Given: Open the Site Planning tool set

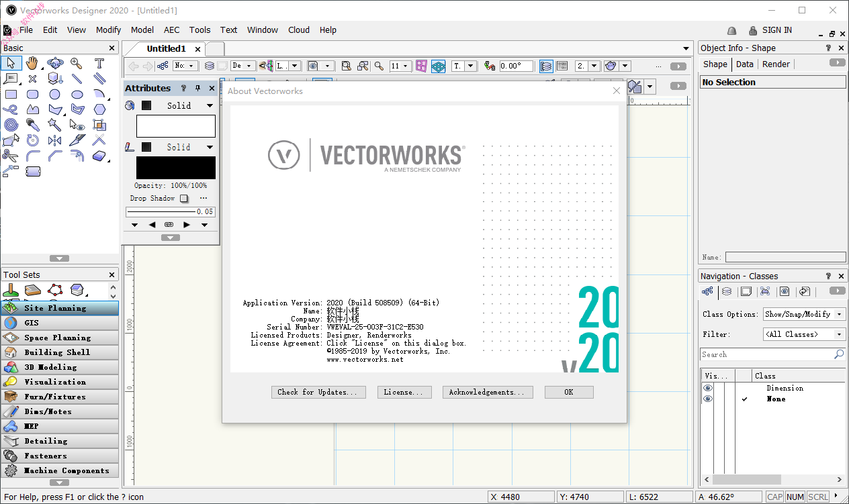Looking at the screenshot, I should [60, 308].
